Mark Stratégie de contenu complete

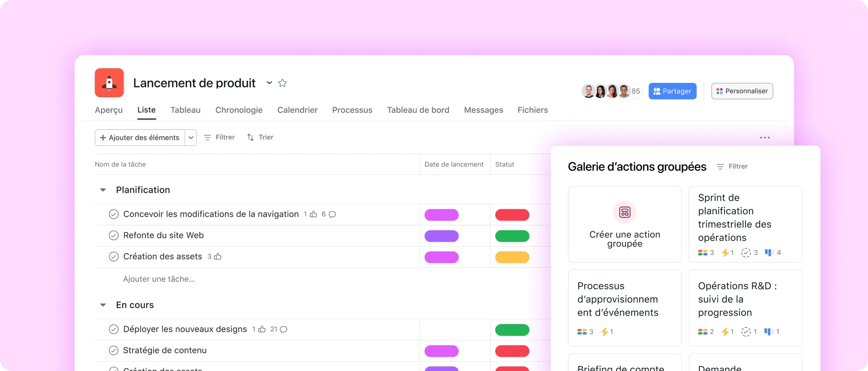click(114, 350)
